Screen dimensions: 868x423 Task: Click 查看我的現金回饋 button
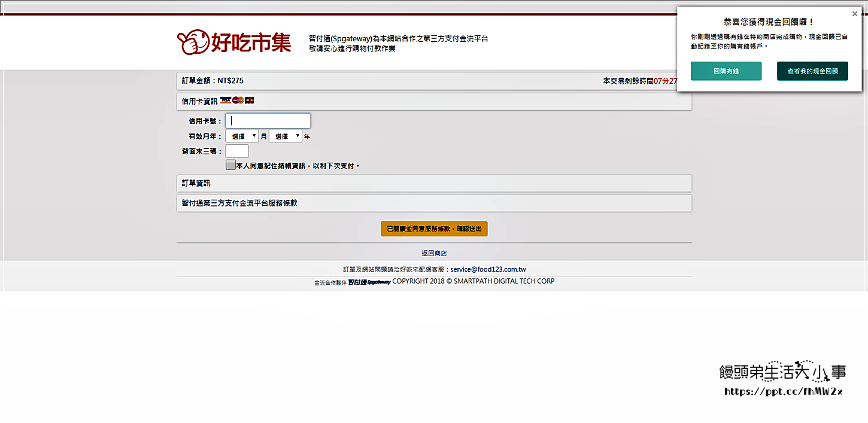[812, 71]
